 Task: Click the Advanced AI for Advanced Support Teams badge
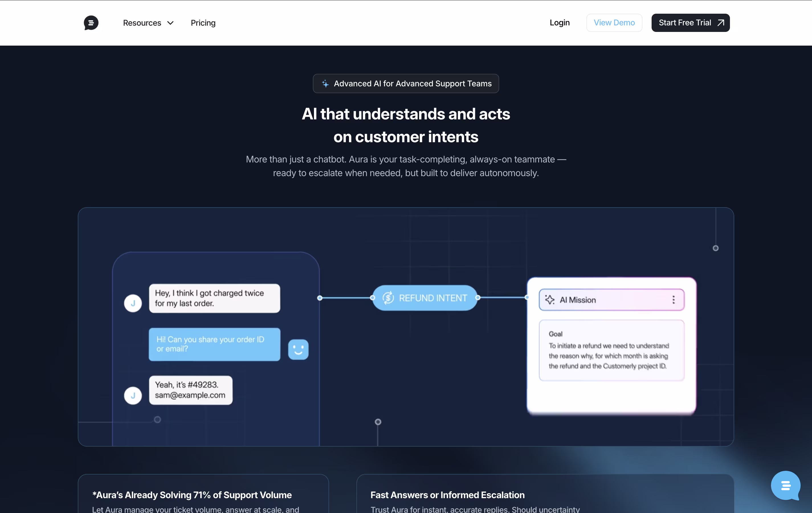pos(406,84)
